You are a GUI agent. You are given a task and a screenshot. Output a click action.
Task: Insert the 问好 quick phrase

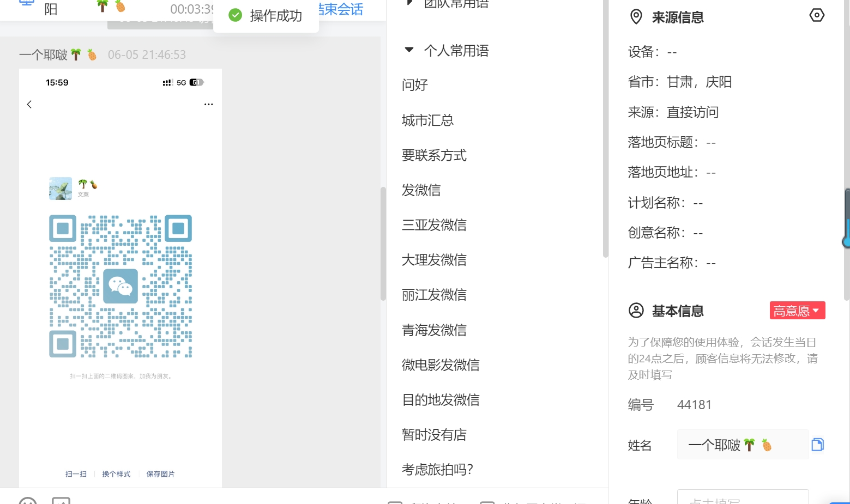point(415,85)
